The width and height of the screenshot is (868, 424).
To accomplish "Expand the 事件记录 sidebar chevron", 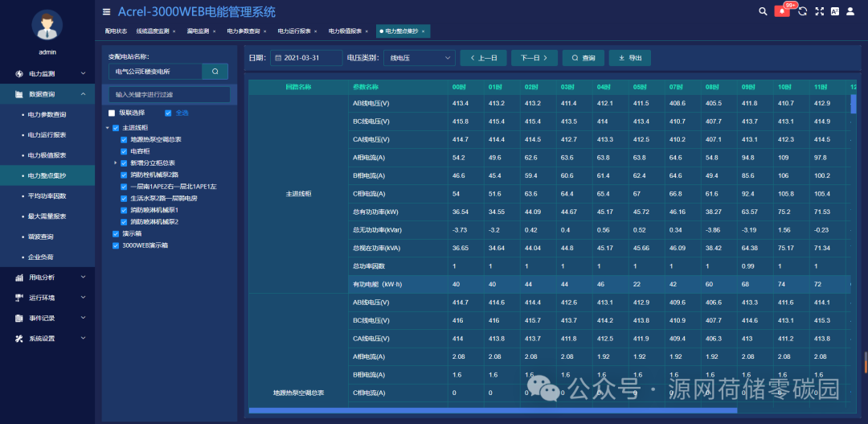I will (x=84, y=318).
